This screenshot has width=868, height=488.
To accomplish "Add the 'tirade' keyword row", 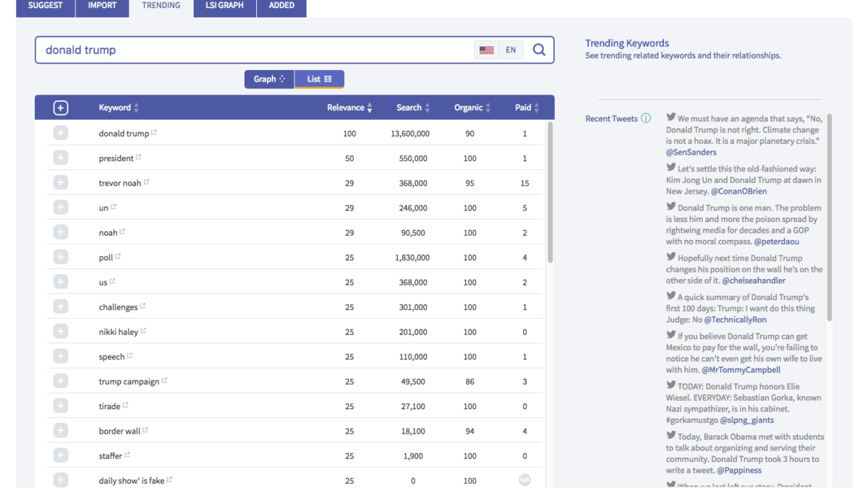I will [61, 406].
